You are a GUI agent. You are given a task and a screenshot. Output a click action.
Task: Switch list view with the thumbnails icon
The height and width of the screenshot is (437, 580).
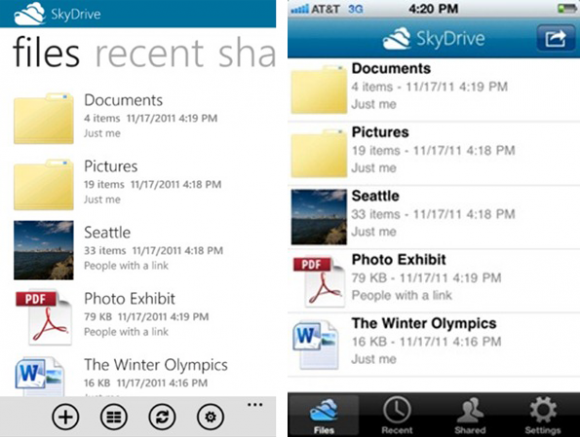point(114,417)
